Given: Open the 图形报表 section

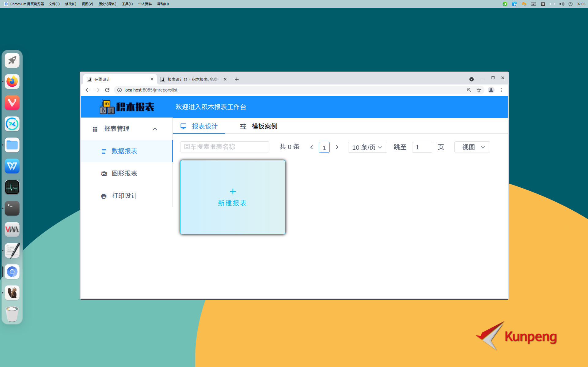Looking at the screenshot, I should point(124,173).
